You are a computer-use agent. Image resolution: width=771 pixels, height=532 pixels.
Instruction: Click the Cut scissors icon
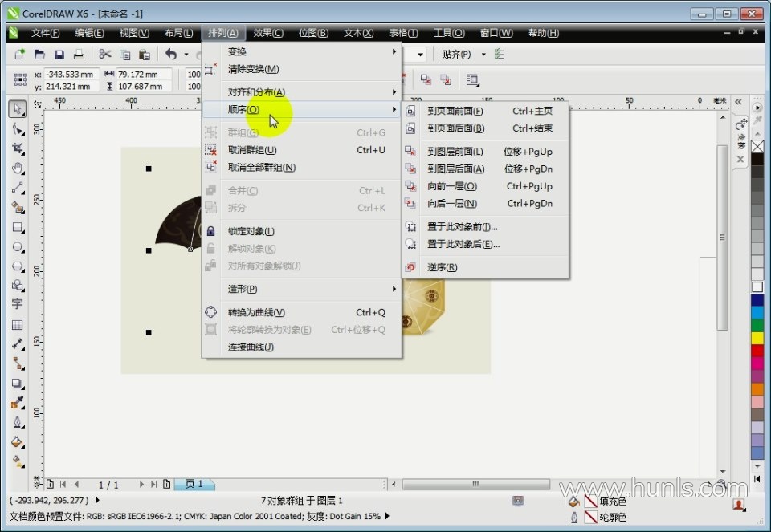click(104, 55)
